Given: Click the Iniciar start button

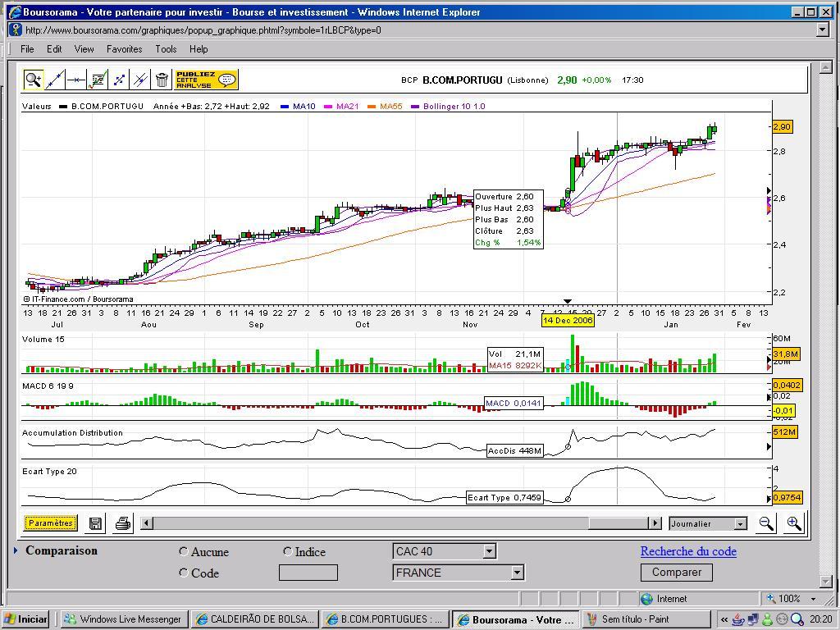Looking at the screenshot, I should (25, 619).
